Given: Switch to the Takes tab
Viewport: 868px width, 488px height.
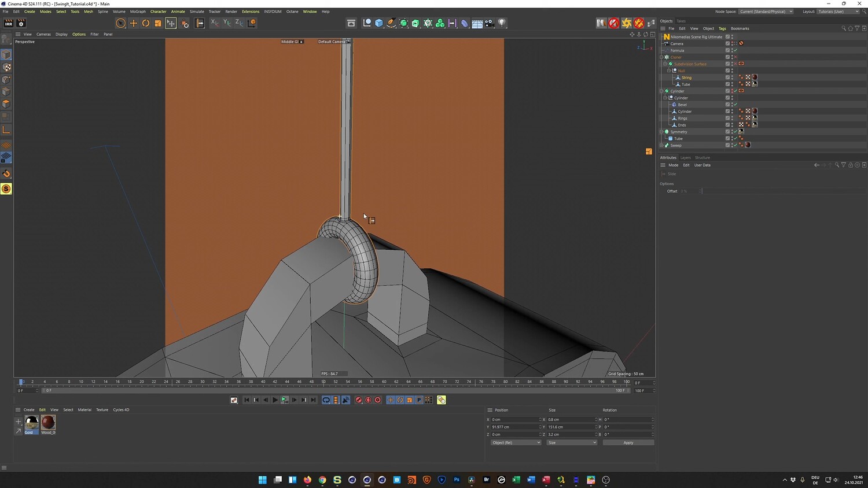Looking at the screenshot, I should [x=681, y=21].
